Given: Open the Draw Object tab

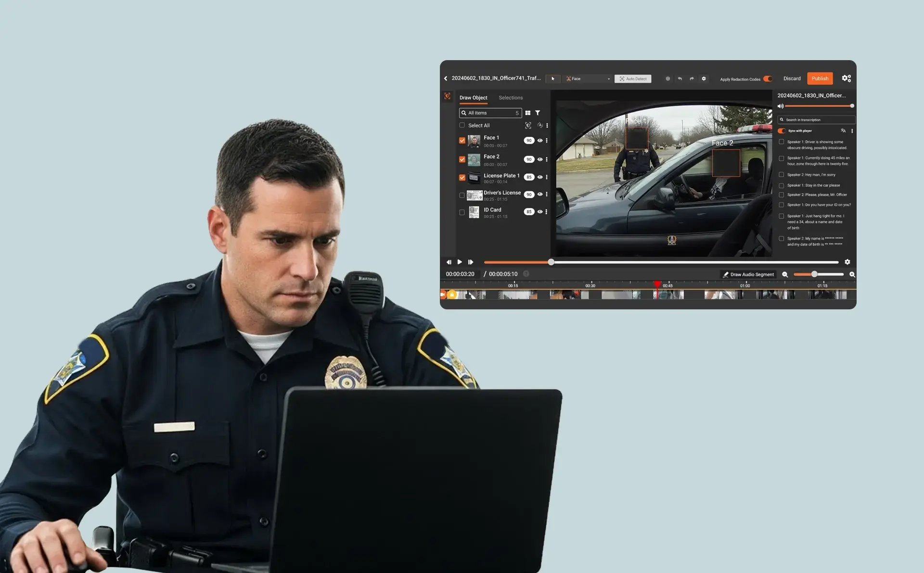Looking at the screenshot, I should click(x=473, y=98).
